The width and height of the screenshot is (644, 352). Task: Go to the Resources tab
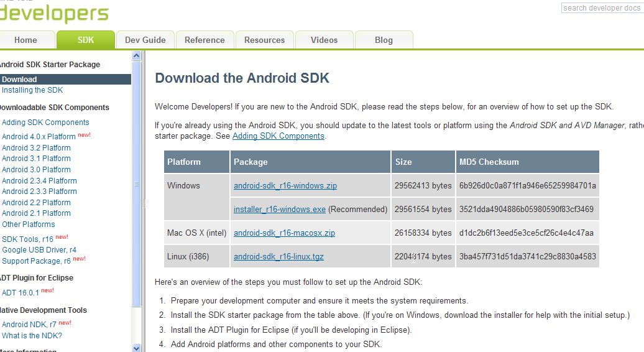click(265, 40)
